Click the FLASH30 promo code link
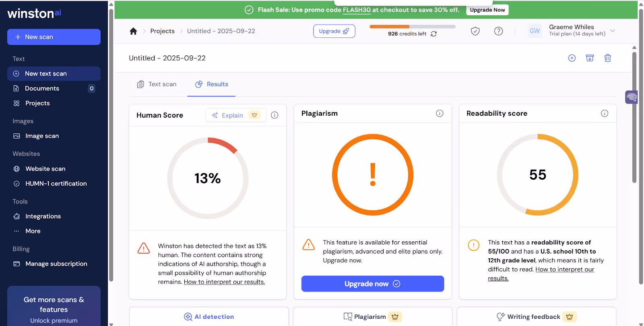 coord(357,10)
